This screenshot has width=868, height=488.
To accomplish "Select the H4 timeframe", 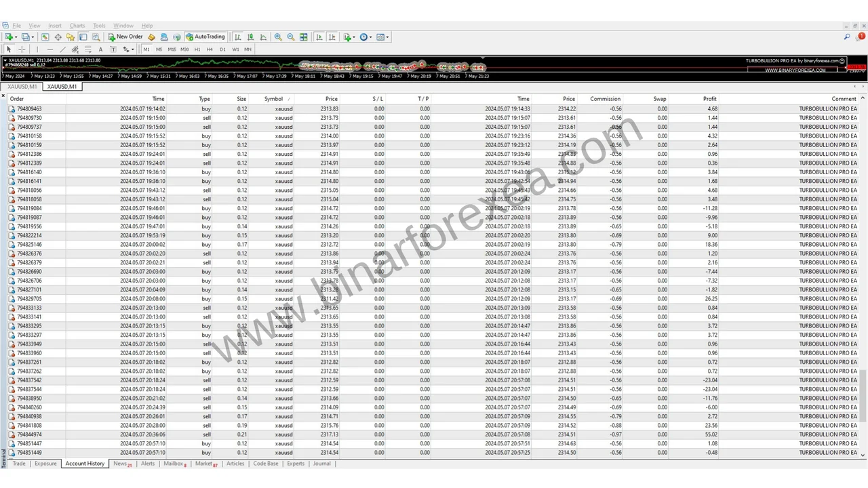I will click(210, 49).
